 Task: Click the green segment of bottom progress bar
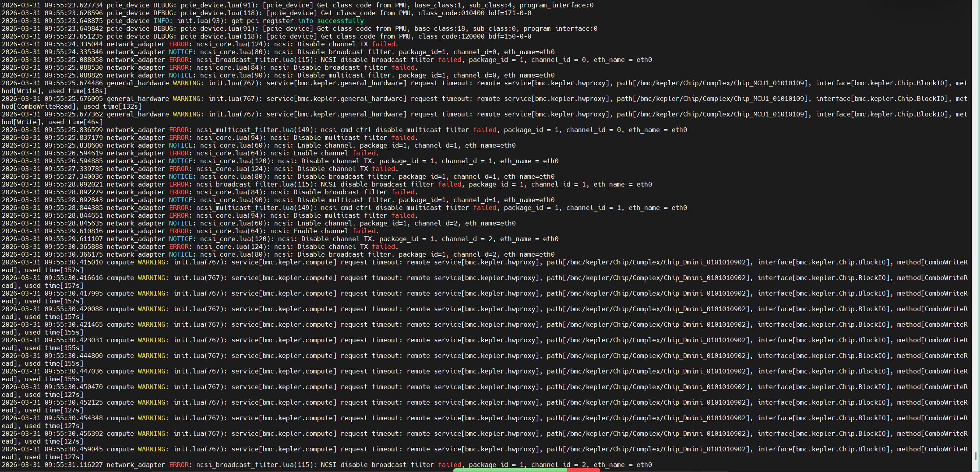pos(509,470)
